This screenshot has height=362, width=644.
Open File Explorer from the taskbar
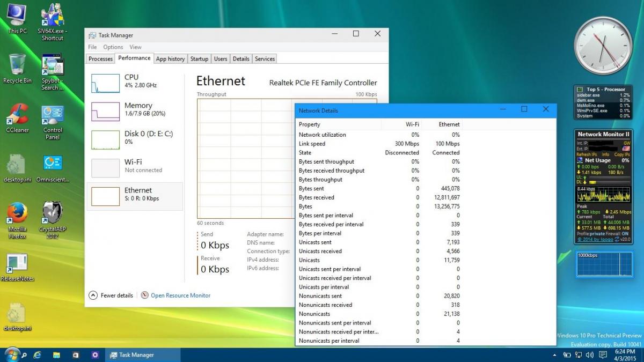56,355
